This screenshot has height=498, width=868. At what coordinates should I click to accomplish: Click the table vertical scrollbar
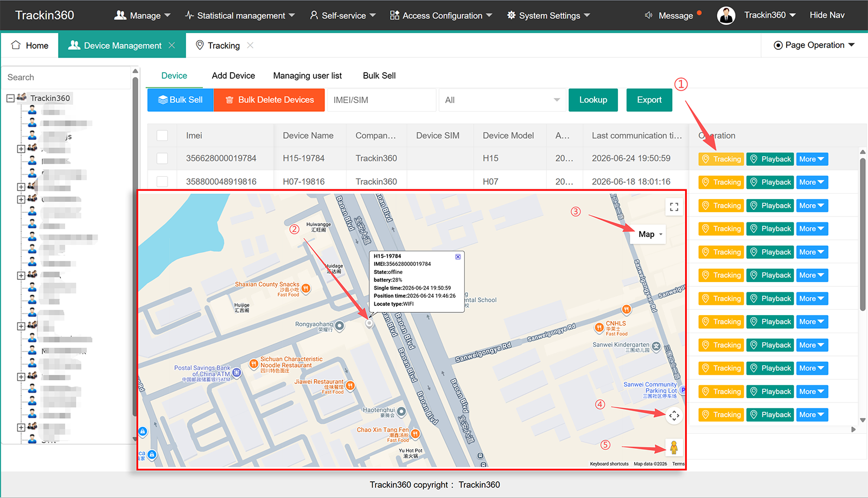tap(863, 233)
